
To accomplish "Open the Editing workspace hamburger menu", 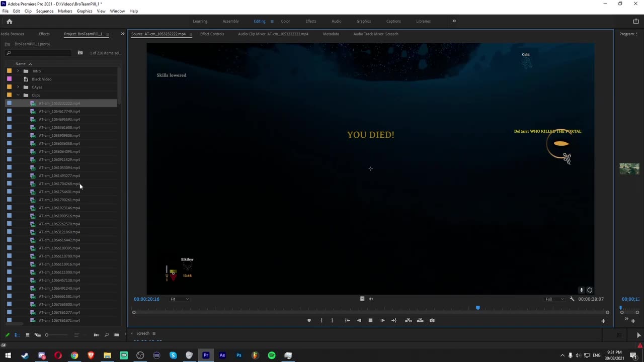I will pyautogui.click(x=272, y=21).
